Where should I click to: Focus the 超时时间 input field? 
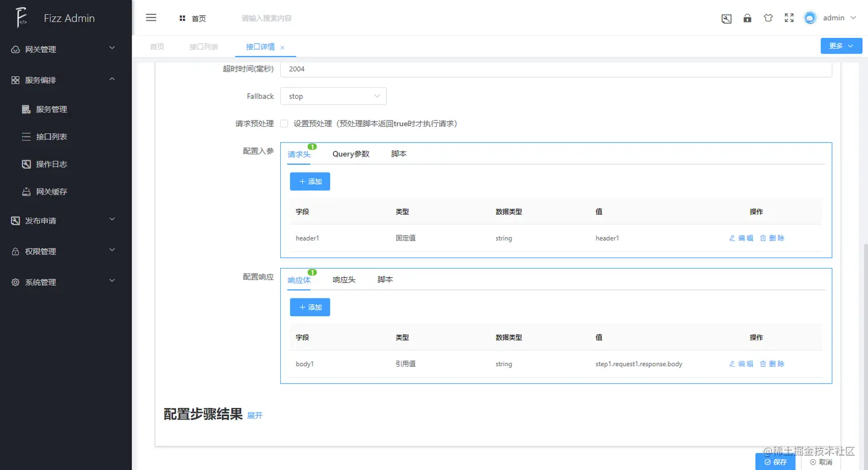556,69
